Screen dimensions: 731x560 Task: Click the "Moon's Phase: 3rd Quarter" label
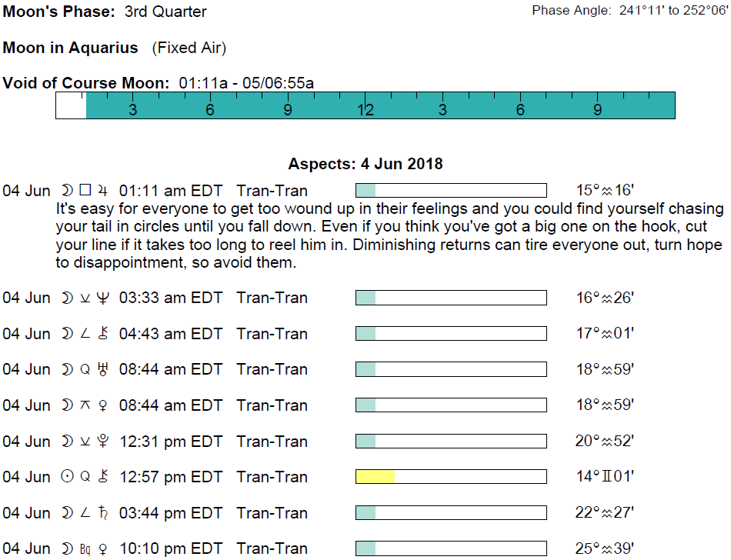click(x=105, y=12)
